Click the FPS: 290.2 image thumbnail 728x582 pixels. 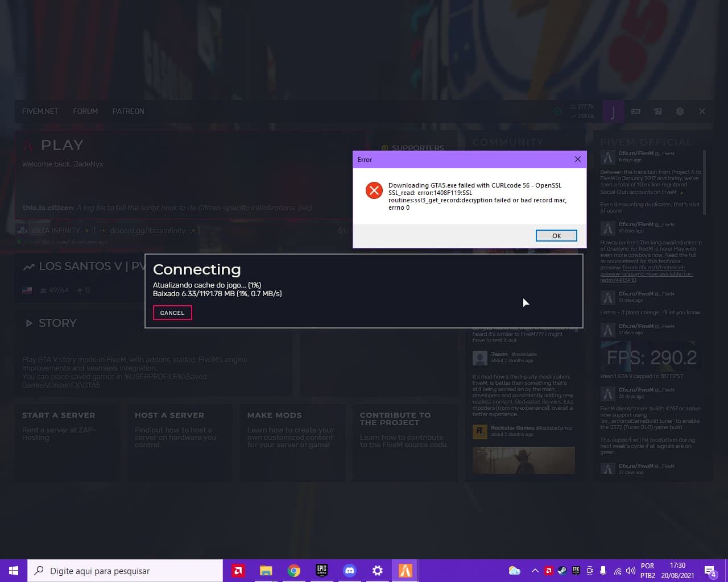click(651, 356)
